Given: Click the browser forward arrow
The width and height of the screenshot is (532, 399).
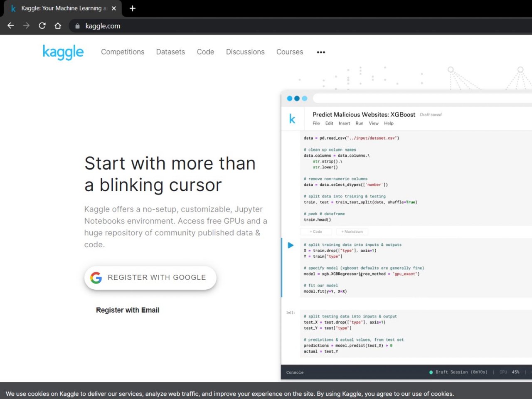Looking at the screenshot, I should coord(26,26).
